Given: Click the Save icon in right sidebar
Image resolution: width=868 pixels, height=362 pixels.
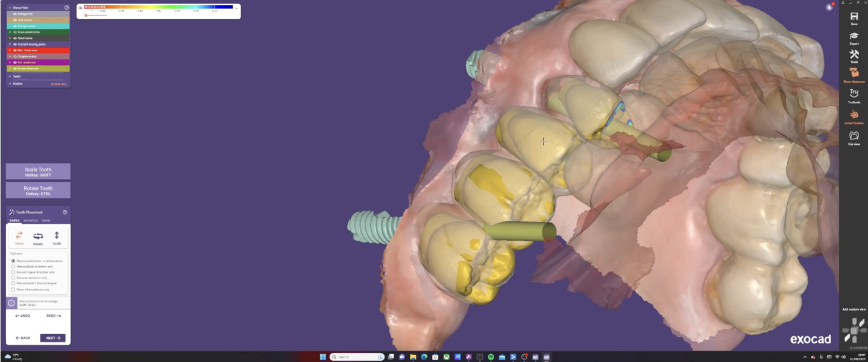Looking at the screenshot, I should click(x=854, y=17).
